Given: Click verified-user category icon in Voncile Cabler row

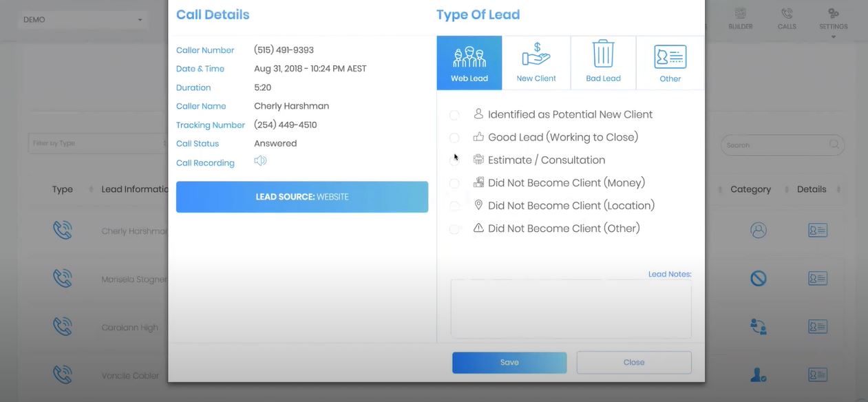Looking at the screenshot, I should (x=759, y=375).
